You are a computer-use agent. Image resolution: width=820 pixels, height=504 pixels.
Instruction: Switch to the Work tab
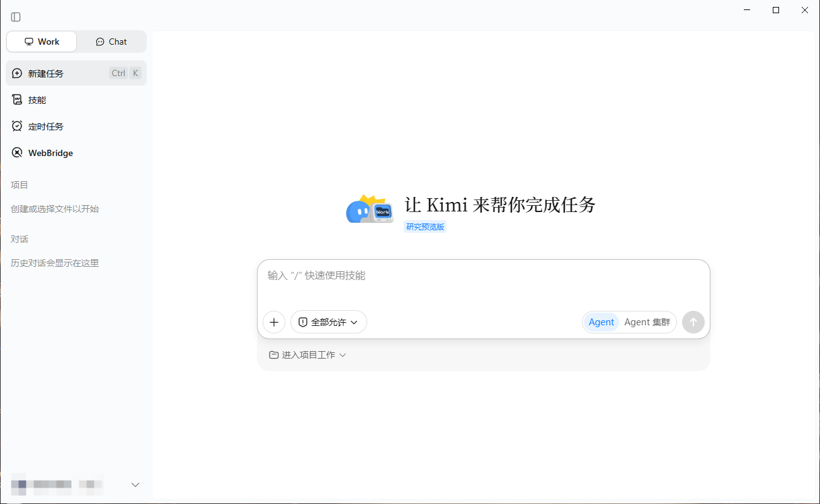pos(42,42)
